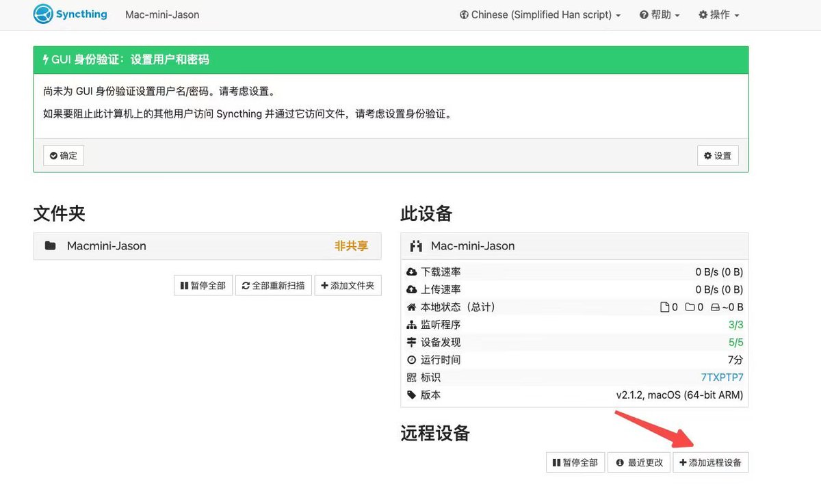This screenshot has height=504, width=821.
Task: Click the Syncthing logo icon
Action: point(43,14)
